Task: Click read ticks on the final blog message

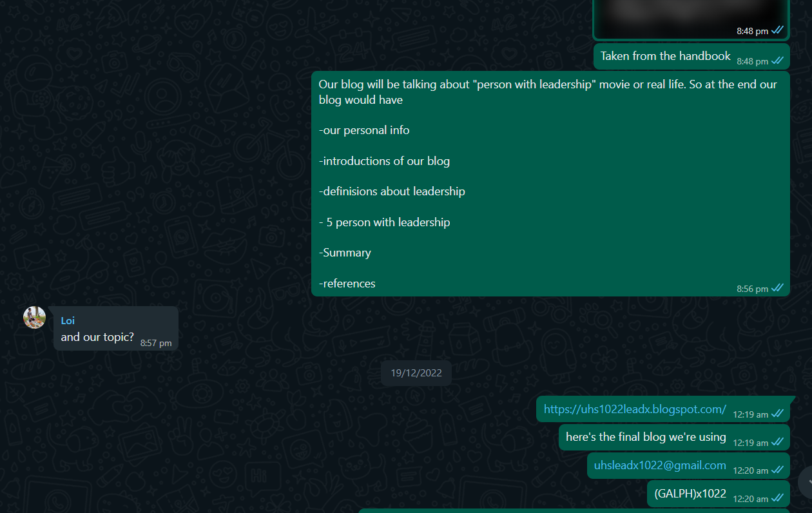Action: tap(778, 442)
